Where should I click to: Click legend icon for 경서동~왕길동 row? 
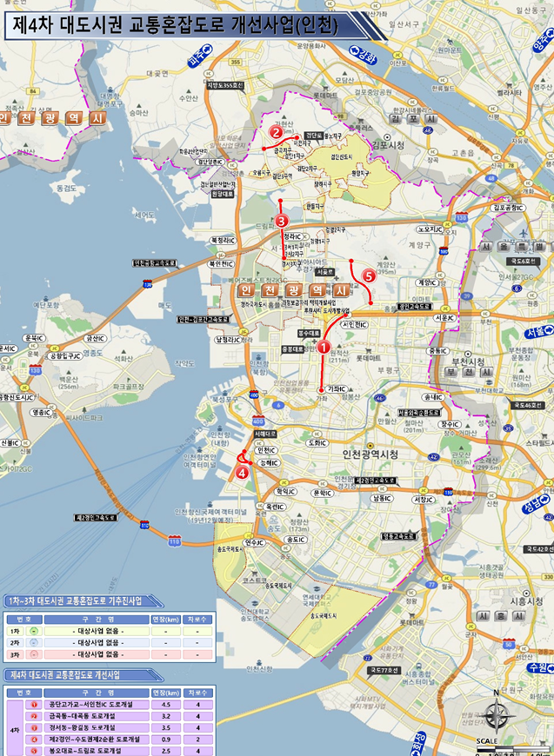[34, 727]
